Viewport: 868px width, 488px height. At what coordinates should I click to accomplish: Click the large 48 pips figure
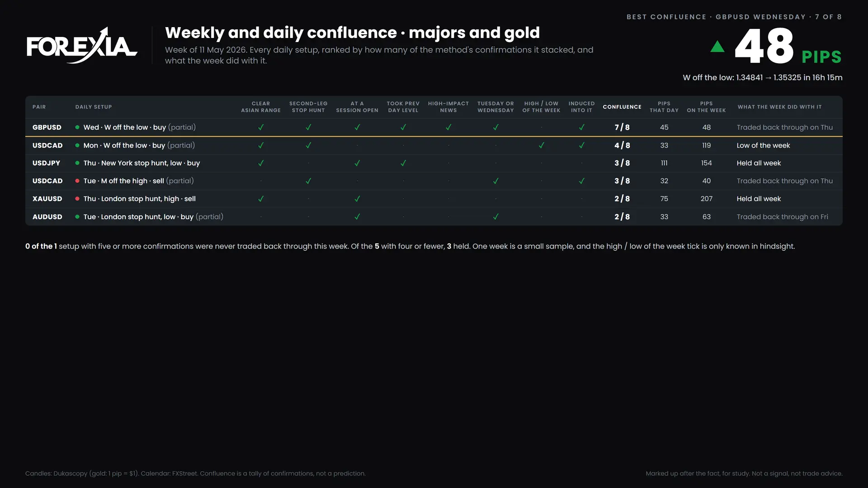pos(764,46)
